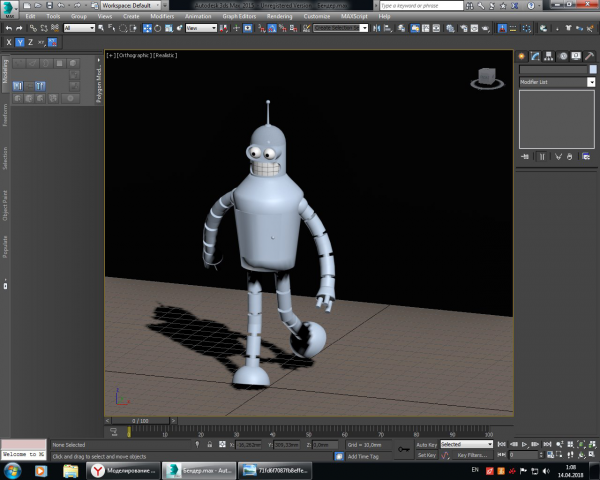The width and height of the screenshot is (600, 480).
Task: Open the Utilities hammer panel tab
Action: coord(589,56)
